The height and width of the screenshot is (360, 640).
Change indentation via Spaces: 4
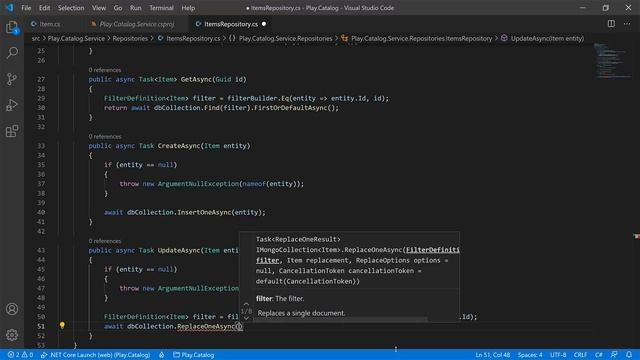[x=530, y=355]
